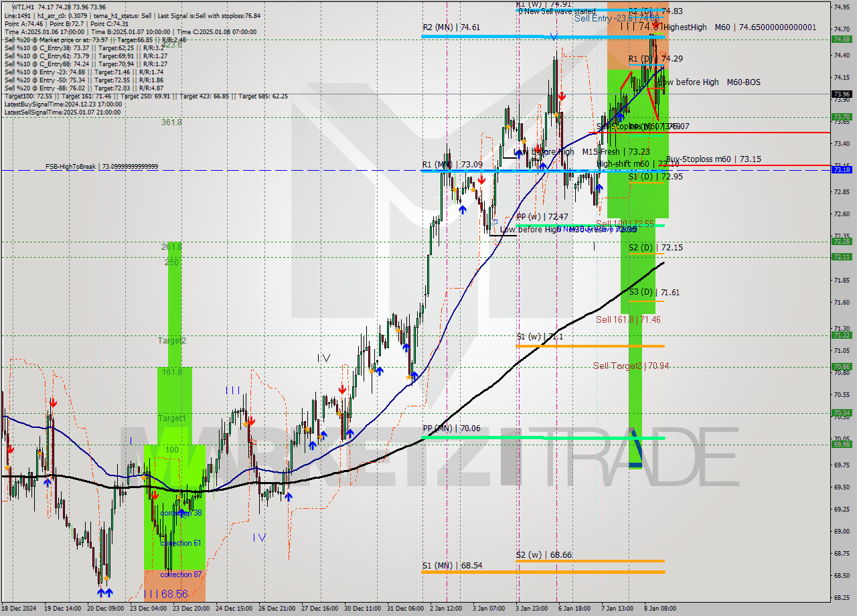Click the green 71.22 price axis tag
857x616 pixels.
click(x=842, y=335)
